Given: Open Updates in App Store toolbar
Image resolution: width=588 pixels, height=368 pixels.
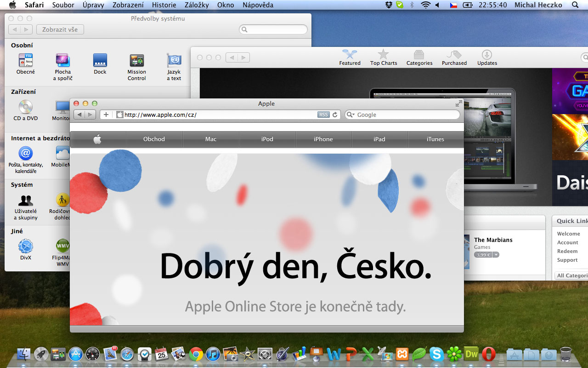Looking at the screenshot, I should 487,57.
